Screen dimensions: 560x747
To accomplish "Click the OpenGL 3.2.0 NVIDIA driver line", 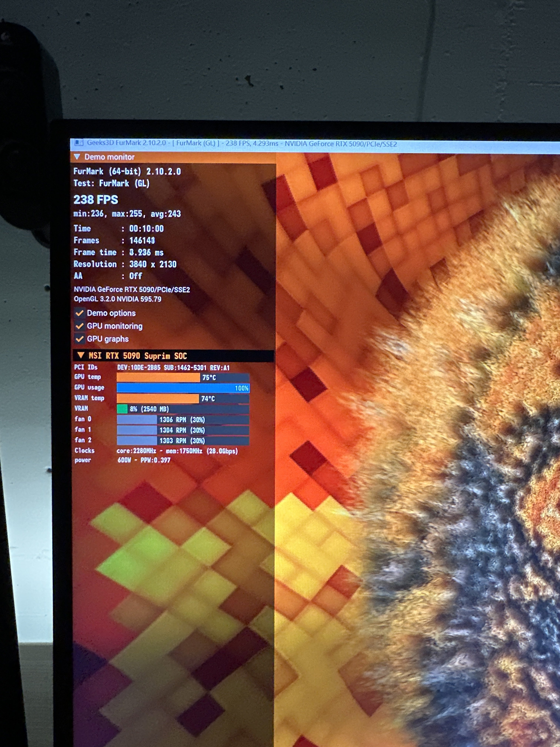I will 117,299.
